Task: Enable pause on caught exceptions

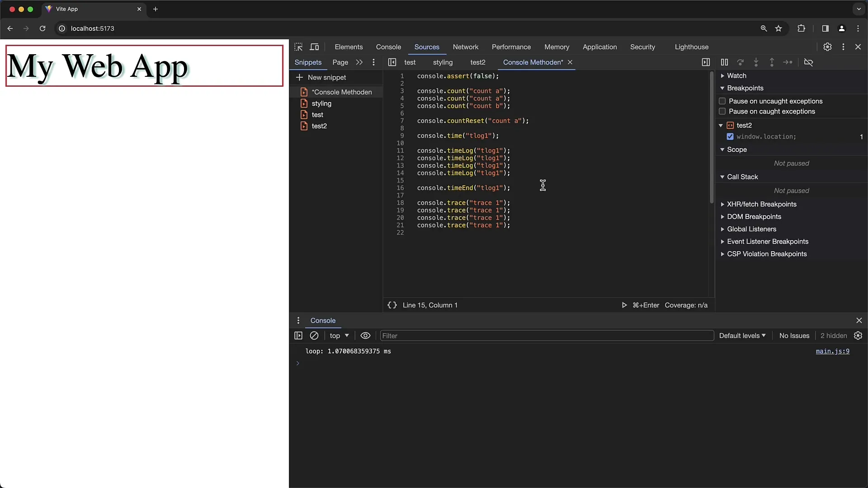Action: tap(722, 112)
